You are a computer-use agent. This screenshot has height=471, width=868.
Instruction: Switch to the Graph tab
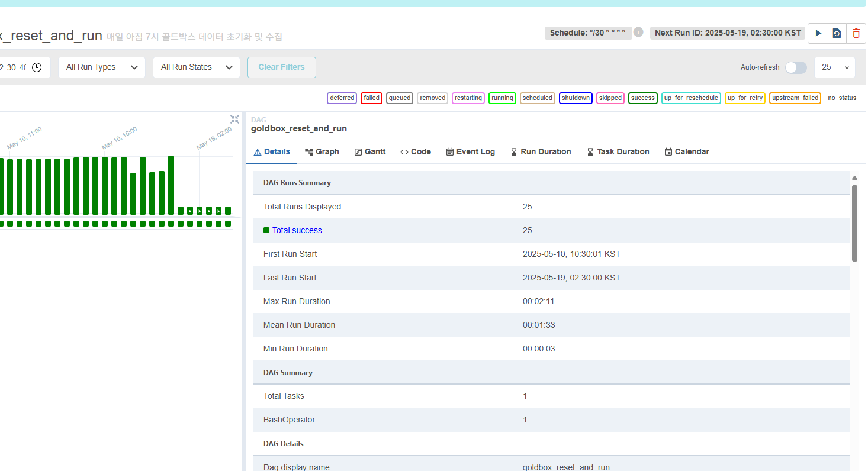322,152
